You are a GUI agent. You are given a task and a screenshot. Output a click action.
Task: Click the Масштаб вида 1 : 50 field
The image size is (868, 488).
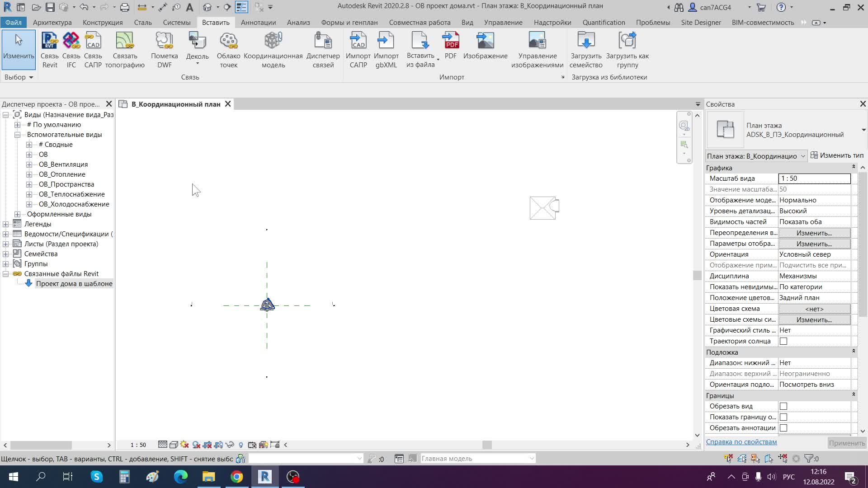click(x=814, y=178)
